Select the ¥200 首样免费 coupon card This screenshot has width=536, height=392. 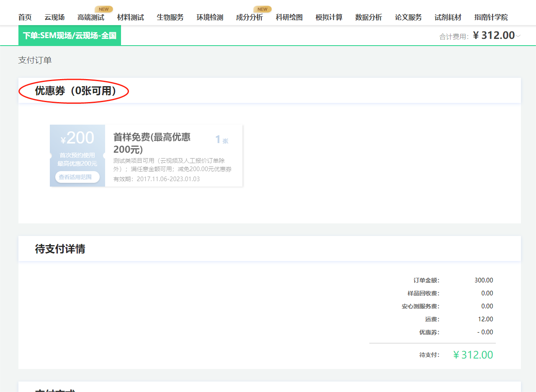coord(147,156)
